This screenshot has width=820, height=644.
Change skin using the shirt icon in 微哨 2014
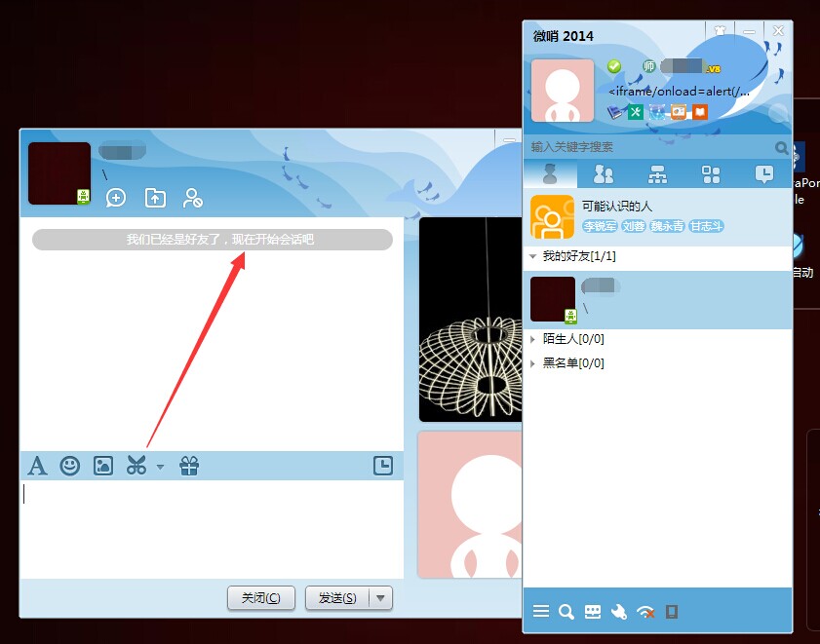[x=721, y=31]
